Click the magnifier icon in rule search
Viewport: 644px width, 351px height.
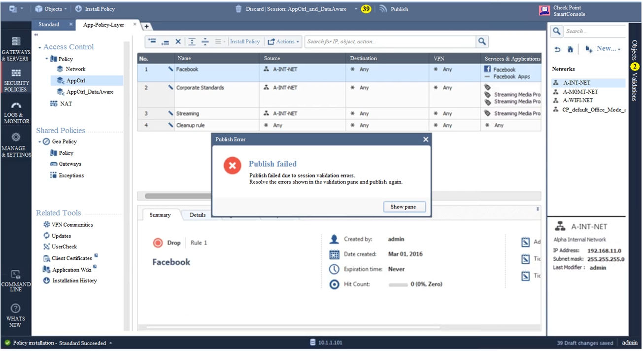click(482, 42)
